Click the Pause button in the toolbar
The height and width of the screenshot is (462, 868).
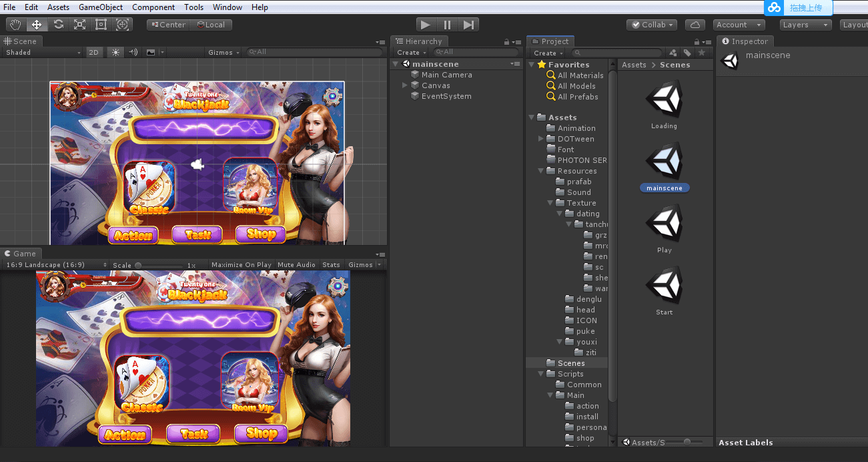point(447,25)
